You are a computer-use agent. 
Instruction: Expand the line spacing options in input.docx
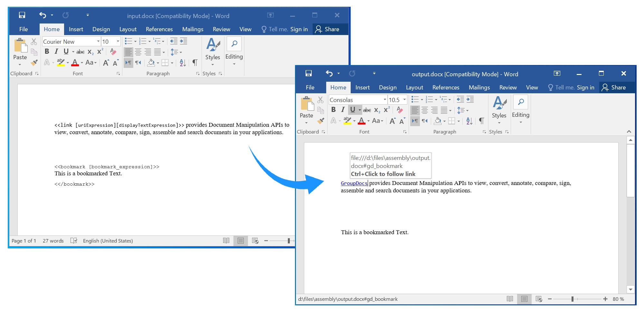pyautogui.click(x=175, y=51)
